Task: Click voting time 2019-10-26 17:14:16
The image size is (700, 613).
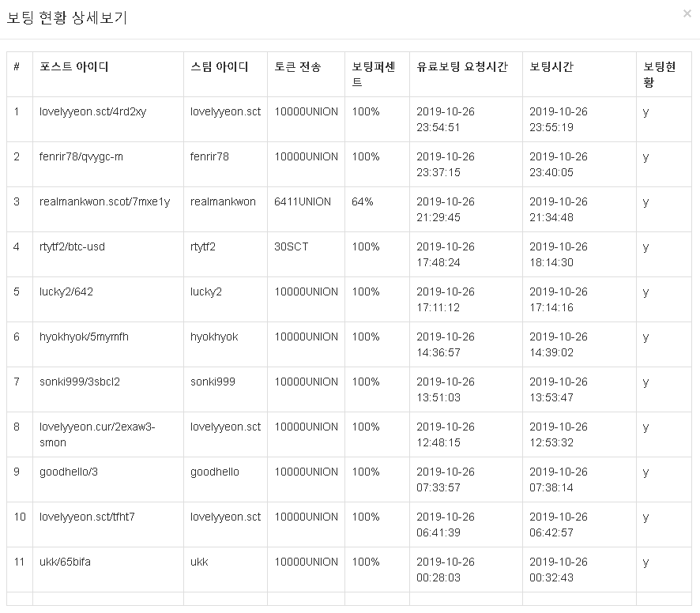Action: point(559,300)
